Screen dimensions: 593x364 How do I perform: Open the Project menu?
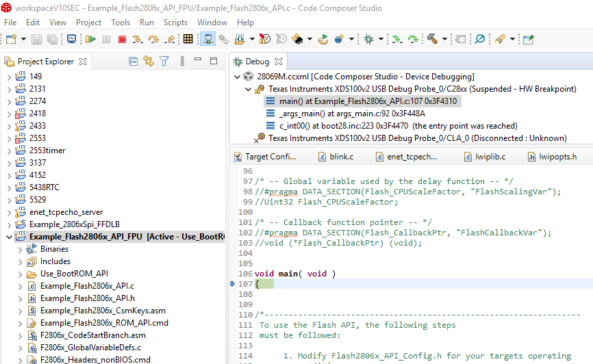pos(88,23)
